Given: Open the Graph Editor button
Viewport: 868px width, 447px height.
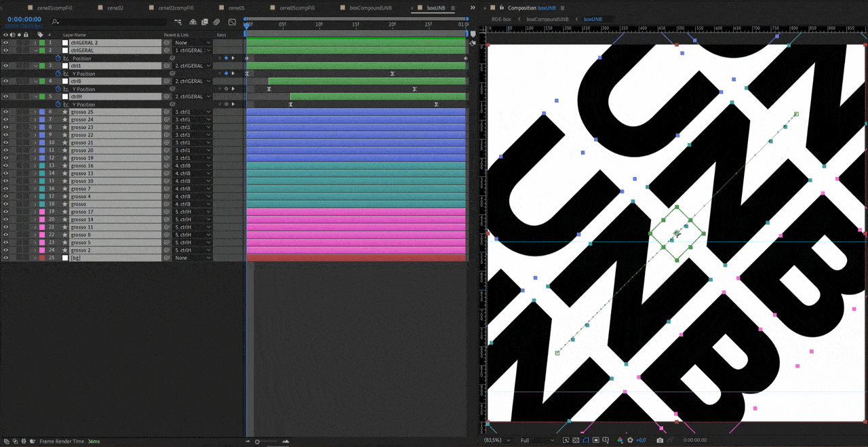Looking at the screenshot, I should [x=232, y=22].
